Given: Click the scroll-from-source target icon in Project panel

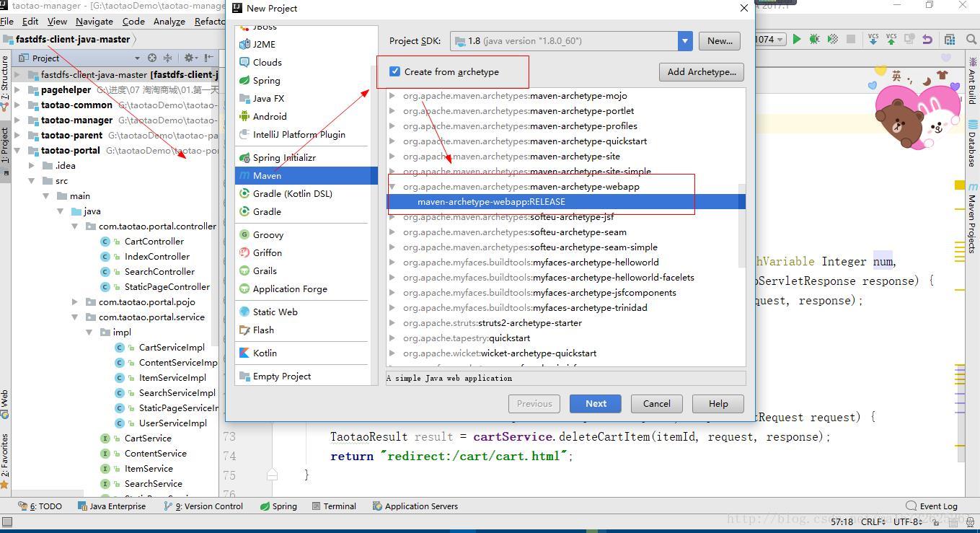Looking at the screenshot, I should point(152,58).
